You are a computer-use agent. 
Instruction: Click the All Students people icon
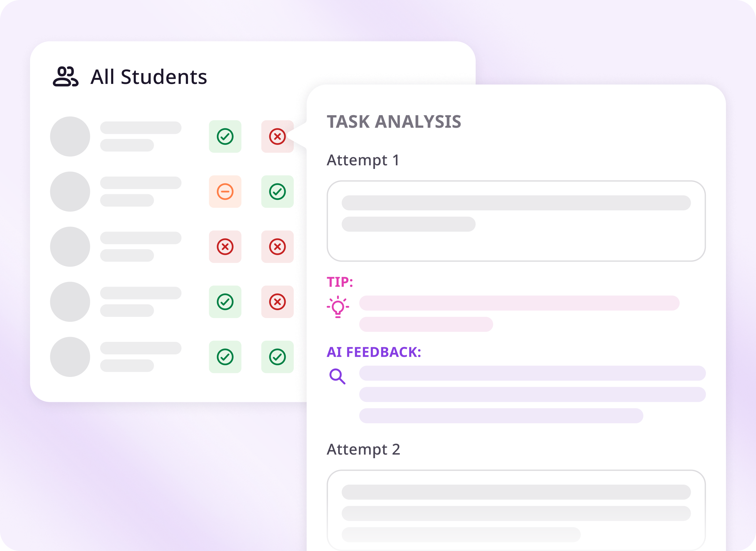pos(66,77)
